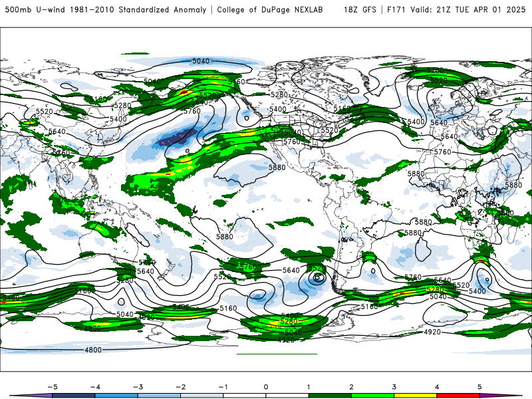Viewport: 532px width, 399px height.
Task: Click the palest blue -2 to -1 color bar segment
Action: [x=202, y=396]
